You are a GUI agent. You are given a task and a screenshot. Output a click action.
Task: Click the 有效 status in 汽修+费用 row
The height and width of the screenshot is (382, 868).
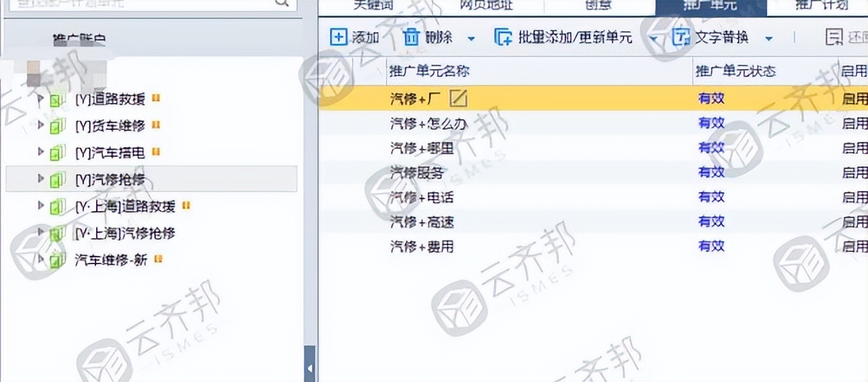[x=711, y=247]
